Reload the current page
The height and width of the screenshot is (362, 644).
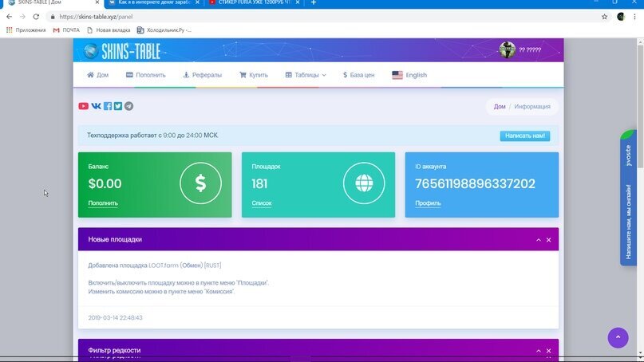click(x=36, y=17)
